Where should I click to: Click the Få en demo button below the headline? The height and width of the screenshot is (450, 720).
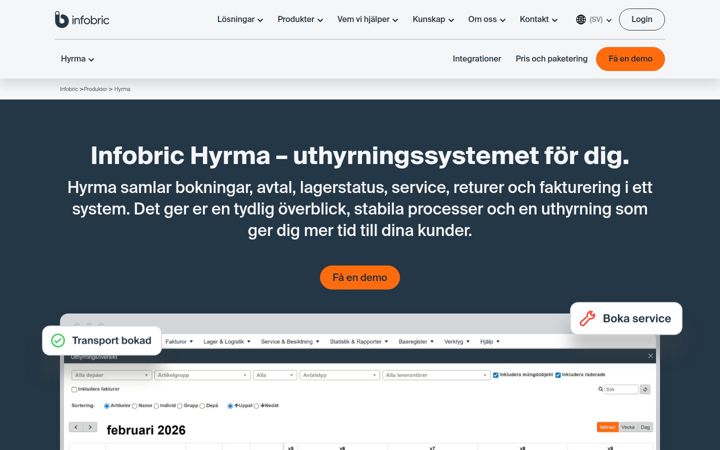(x=360, y=277)
